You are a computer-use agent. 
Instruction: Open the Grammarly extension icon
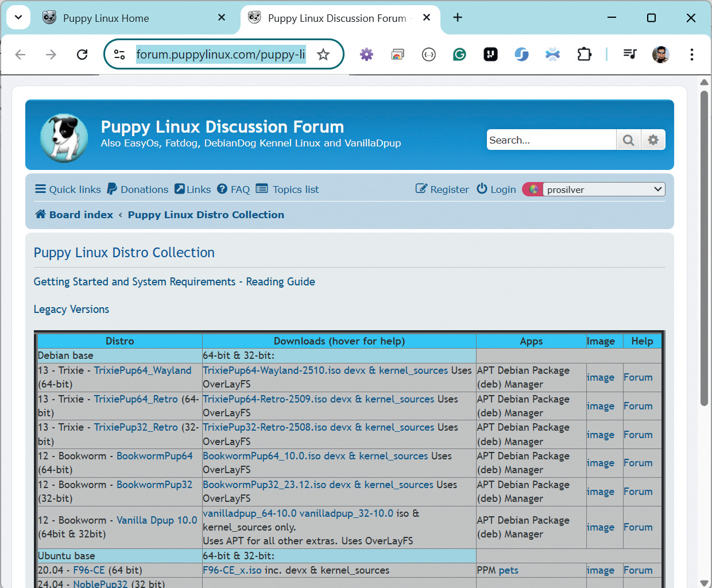click(459, 55)
